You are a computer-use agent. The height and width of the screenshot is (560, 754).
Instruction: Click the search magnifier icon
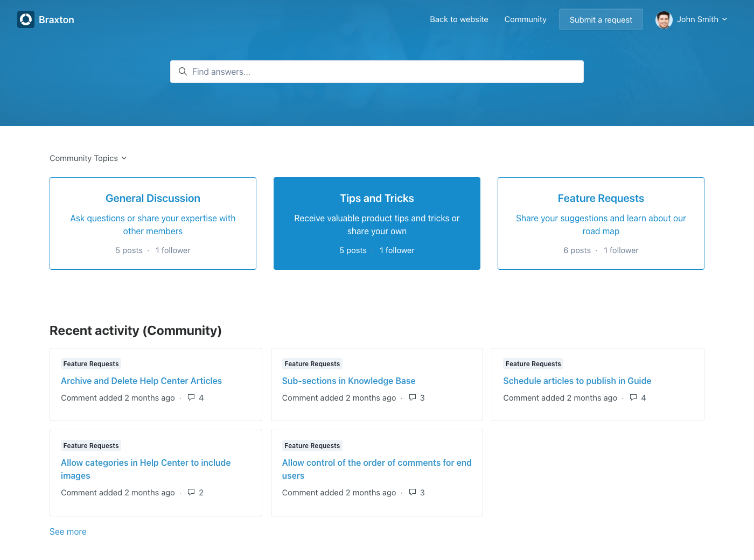pyautogui.click(x=183, y=72)
